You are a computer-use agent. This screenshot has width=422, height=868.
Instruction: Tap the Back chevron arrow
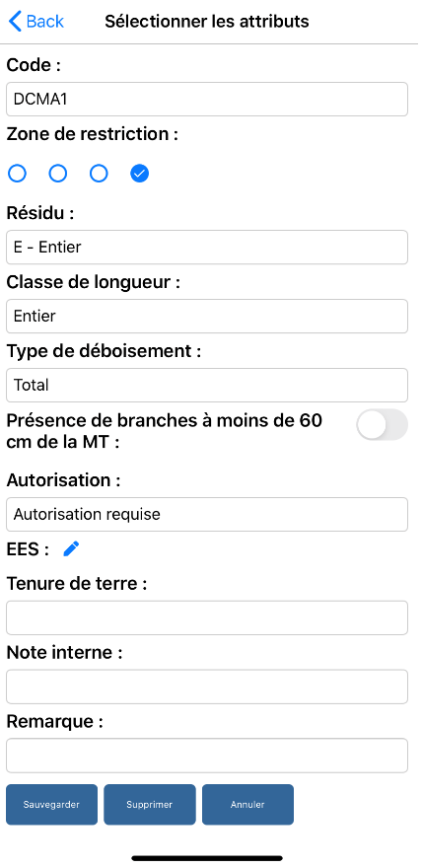tap(15, 22)
